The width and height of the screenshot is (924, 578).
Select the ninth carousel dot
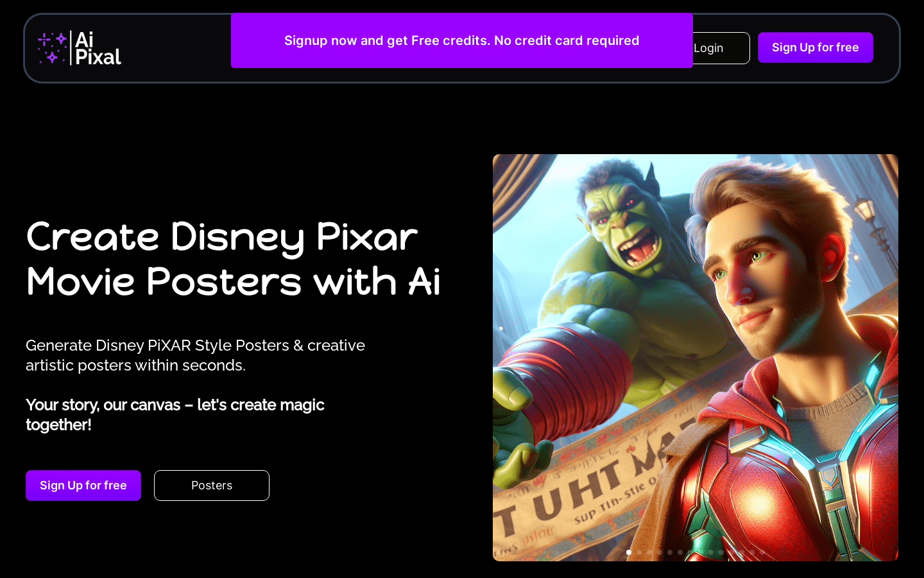[x=711, y=552]
